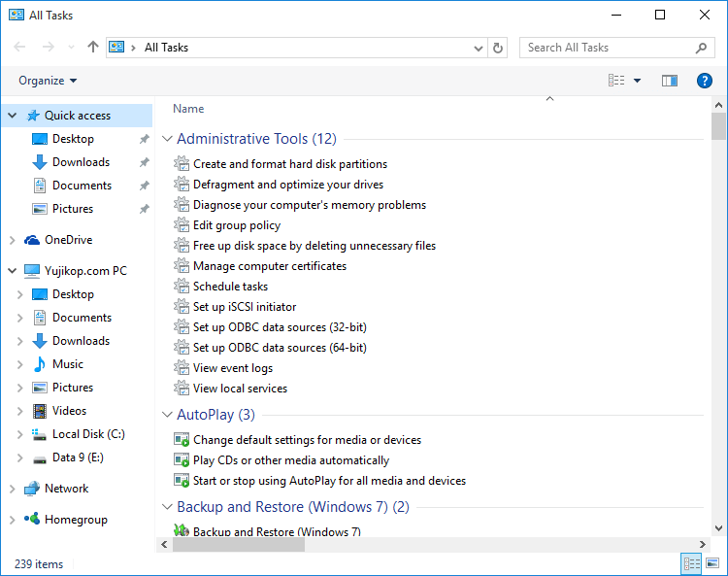This screenshot has height=576, width=728.
Task: Click the change view icon
Action: pos(616,81)
